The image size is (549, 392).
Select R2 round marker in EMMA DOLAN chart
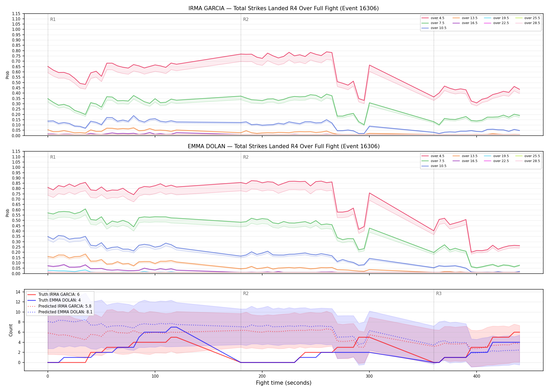pos(246,157)
